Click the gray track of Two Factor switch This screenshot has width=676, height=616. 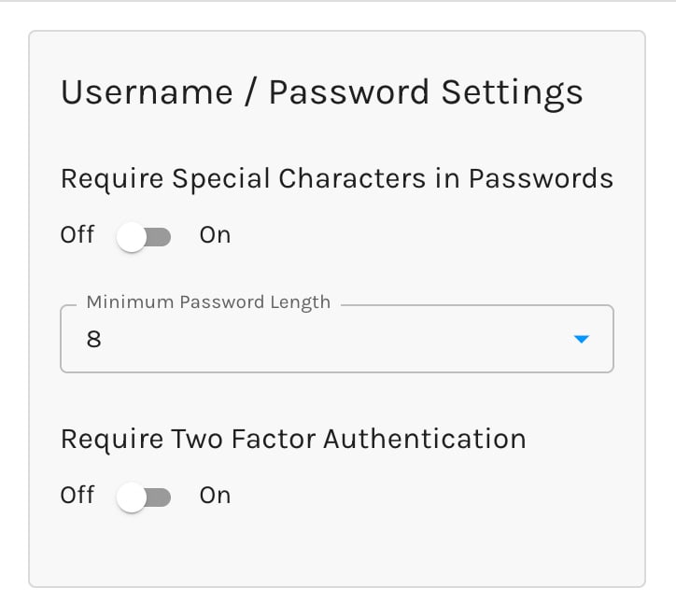coord(161,497)
